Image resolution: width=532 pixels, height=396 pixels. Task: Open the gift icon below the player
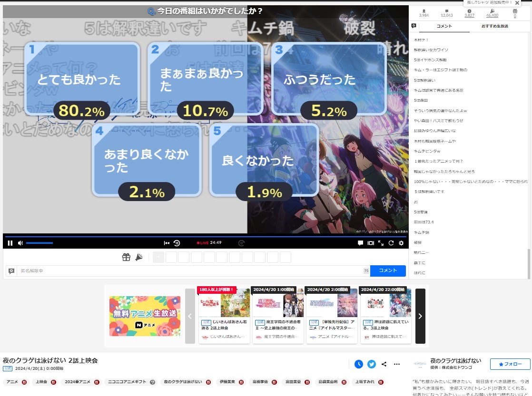tap(126, 257)
